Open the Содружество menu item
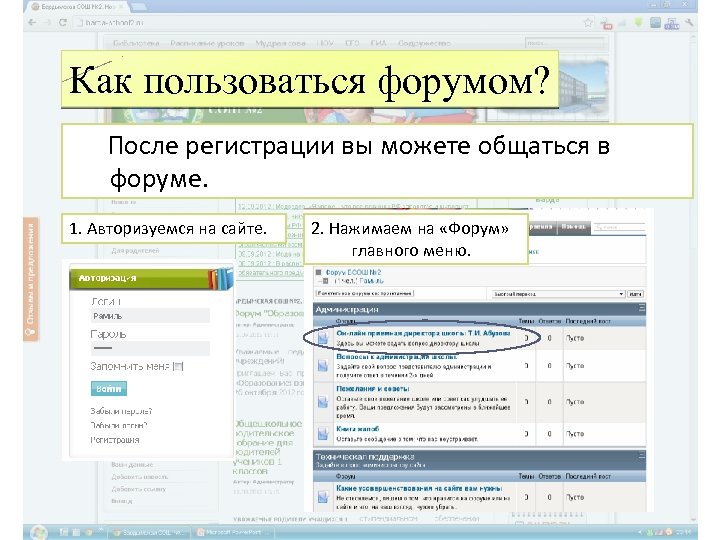This screenshot has width=720, height=540. [x=424, y=43]
